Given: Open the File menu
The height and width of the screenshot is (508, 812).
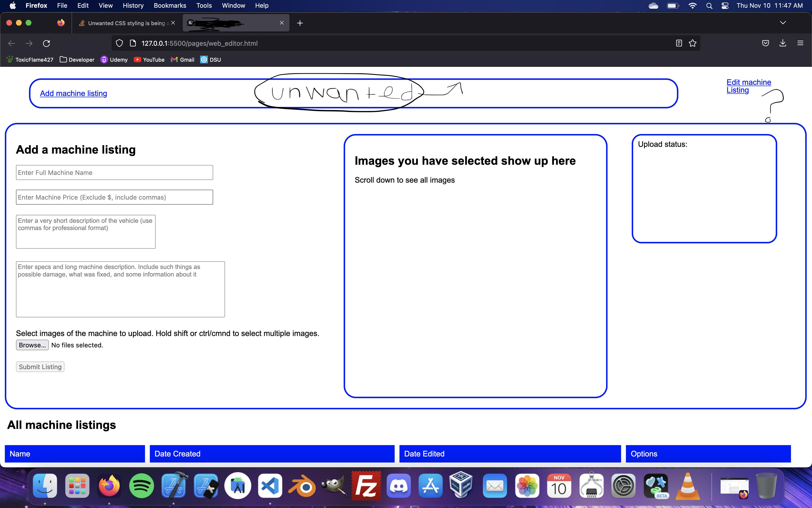Looking at the screenshot, I should tap(62, 6).
